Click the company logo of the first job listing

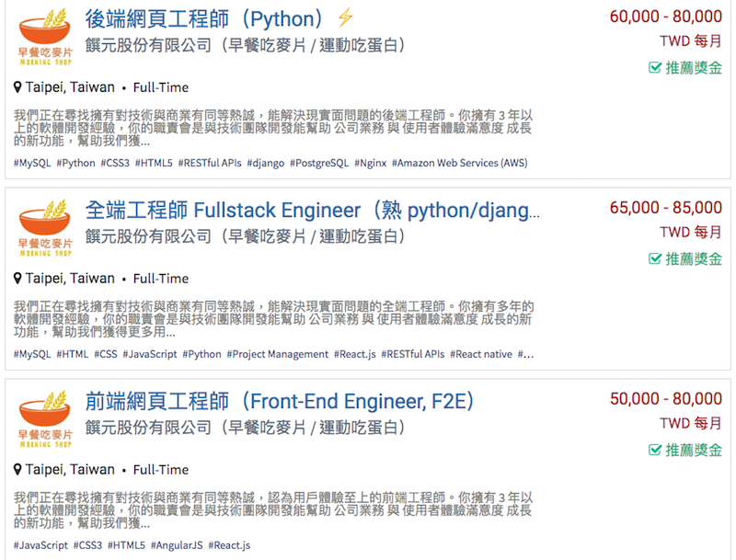(45, 37)
